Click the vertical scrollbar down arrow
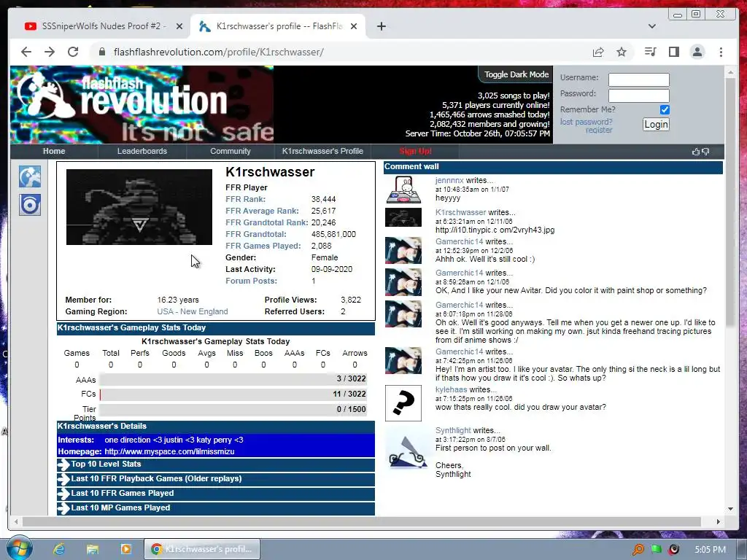The width and height of the screenshot is (747, 560). (730, 509)
